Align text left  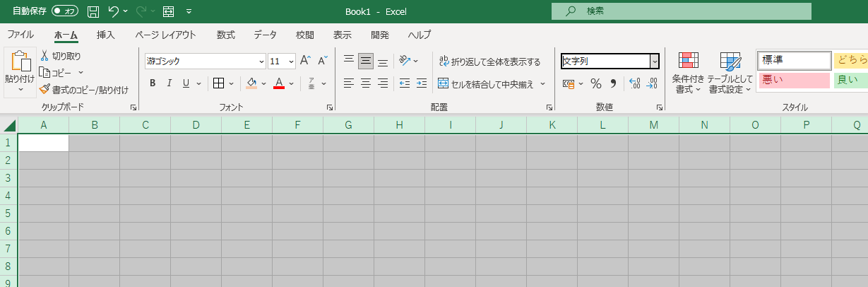coord(349,83)
